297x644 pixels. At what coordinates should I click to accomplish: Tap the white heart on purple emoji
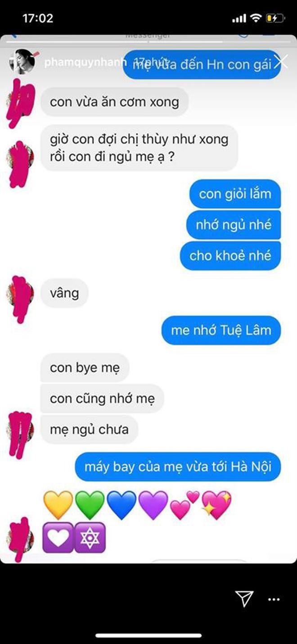pos(58,538)
